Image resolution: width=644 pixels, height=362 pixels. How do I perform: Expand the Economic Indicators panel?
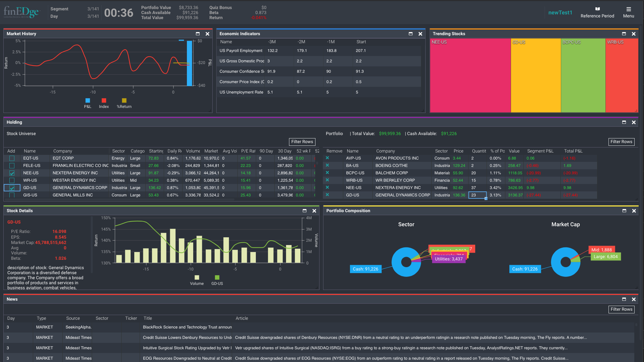(x=410, y=34)
